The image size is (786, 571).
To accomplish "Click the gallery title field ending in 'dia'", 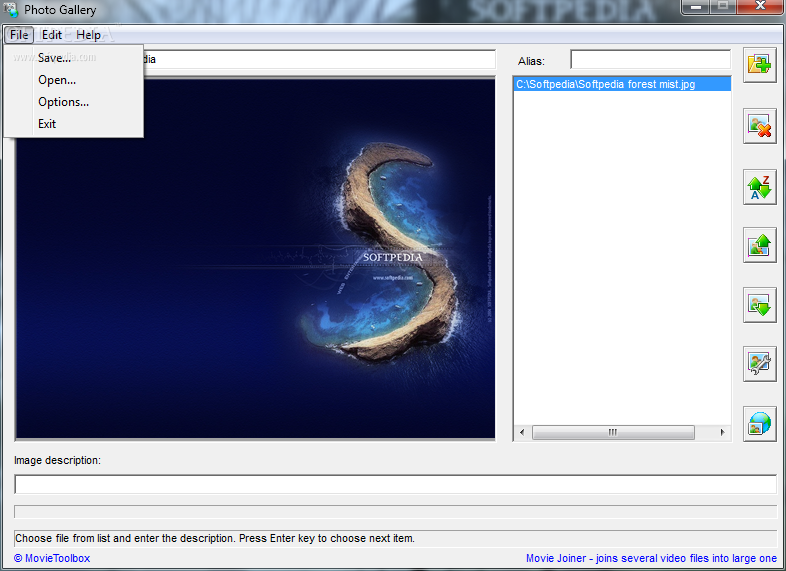I will pos(319,59).
